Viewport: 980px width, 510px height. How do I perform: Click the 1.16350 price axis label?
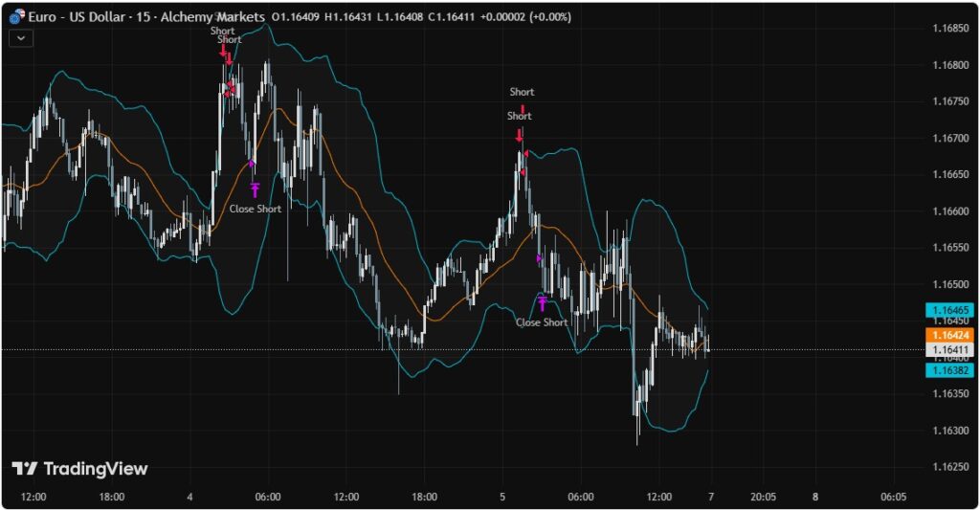coord(950,394)
